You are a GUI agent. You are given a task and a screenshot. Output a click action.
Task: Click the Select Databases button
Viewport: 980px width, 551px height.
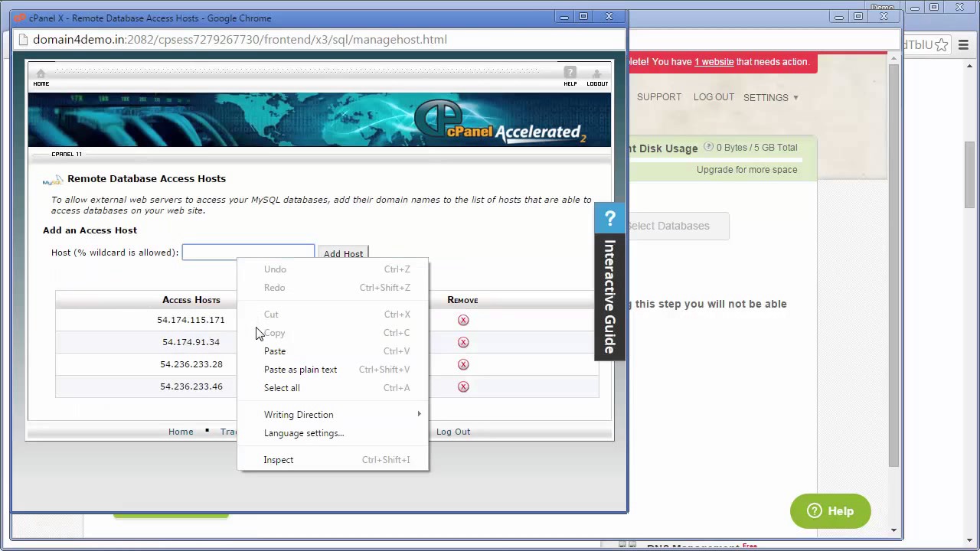678,226
